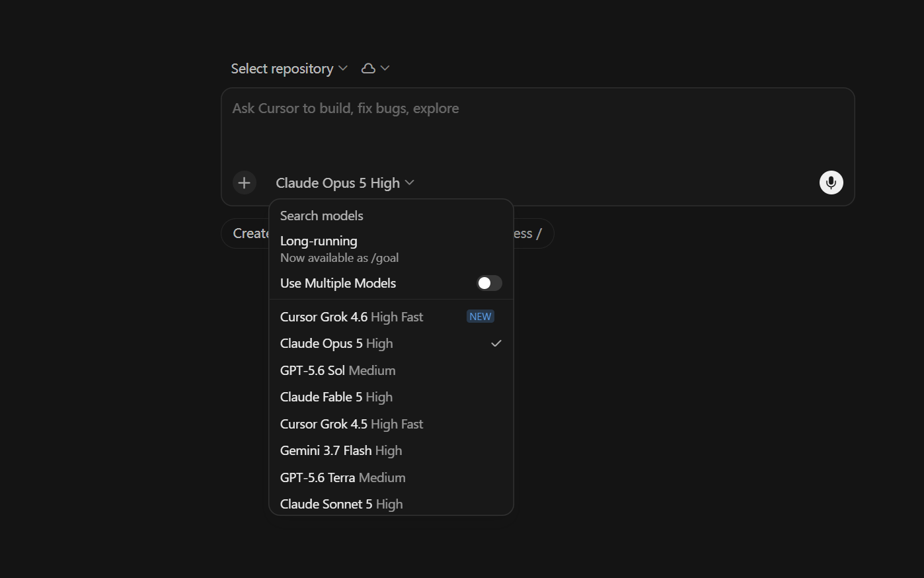924x578 pixels.
Task: Click the partially hidden Create suggestion chip
Action: tap(245, 233)
